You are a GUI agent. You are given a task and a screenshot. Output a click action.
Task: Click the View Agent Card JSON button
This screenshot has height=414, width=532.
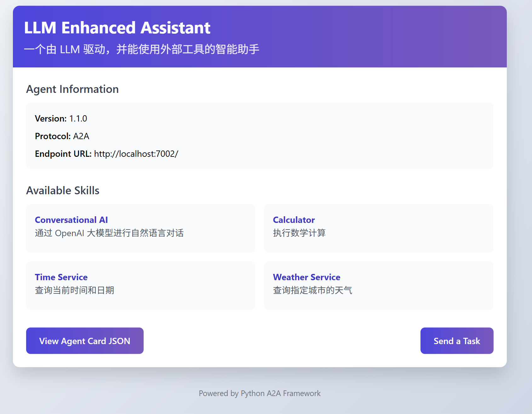(x=85, y=341)
